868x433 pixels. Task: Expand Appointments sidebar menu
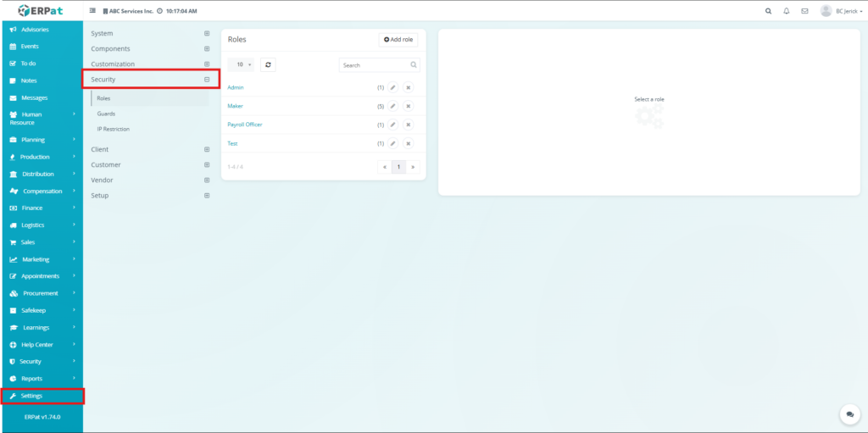[42, 276]
